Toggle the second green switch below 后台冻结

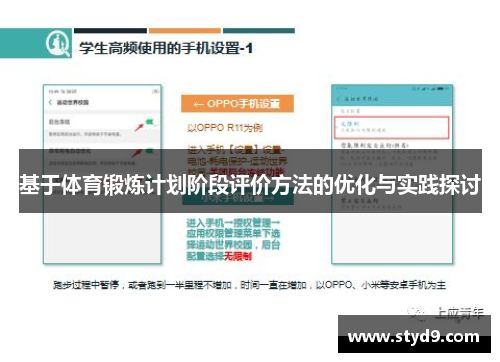pos(151,151)
